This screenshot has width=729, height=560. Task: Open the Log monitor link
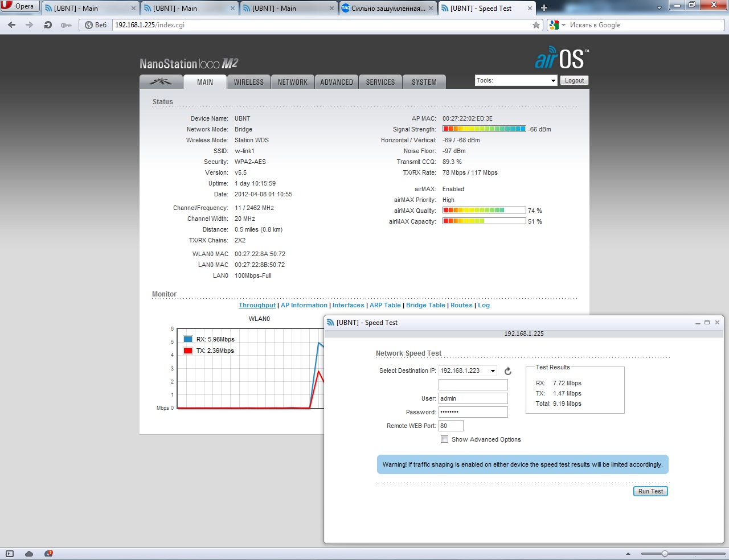pyautogui.click(x=484, y=305)
